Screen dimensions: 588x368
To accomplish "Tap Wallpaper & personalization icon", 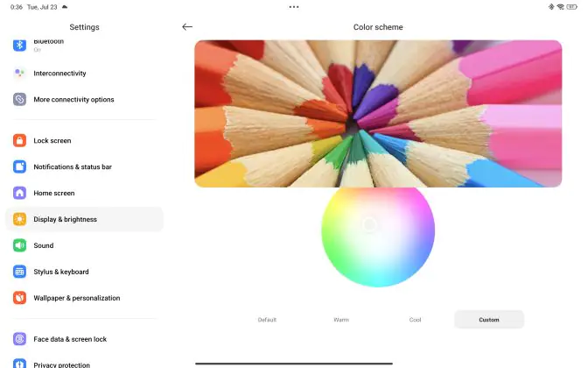I will tap(19, 298).
